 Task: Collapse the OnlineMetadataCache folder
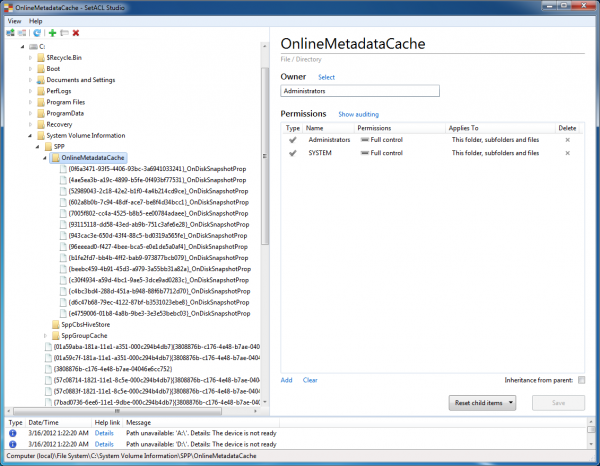45,158
